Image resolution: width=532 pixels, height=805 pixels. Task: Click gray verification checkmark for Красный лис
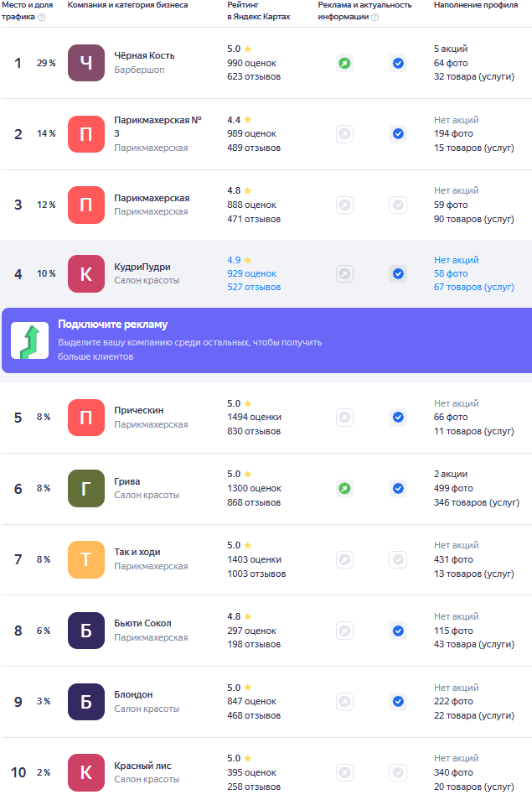tap(398, 772)
